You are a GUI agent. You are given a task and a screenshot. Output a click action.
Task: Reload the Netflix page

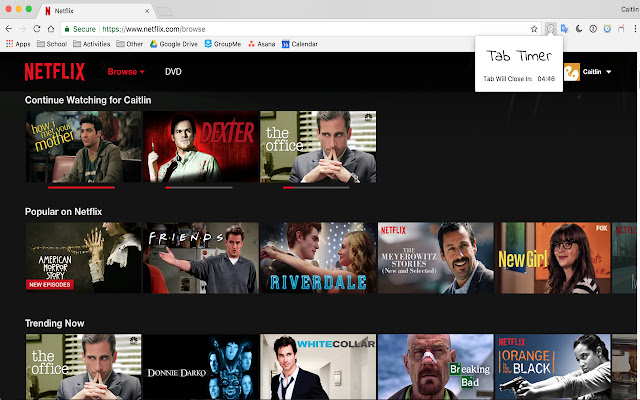[x=37, y=29]
